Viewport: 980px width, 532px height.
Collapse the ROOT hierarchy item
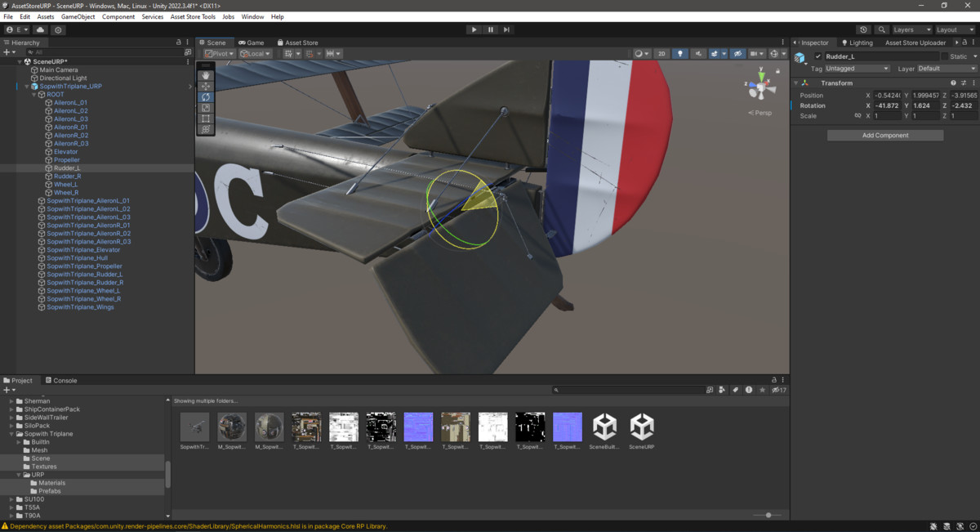(x=33, y=94)
